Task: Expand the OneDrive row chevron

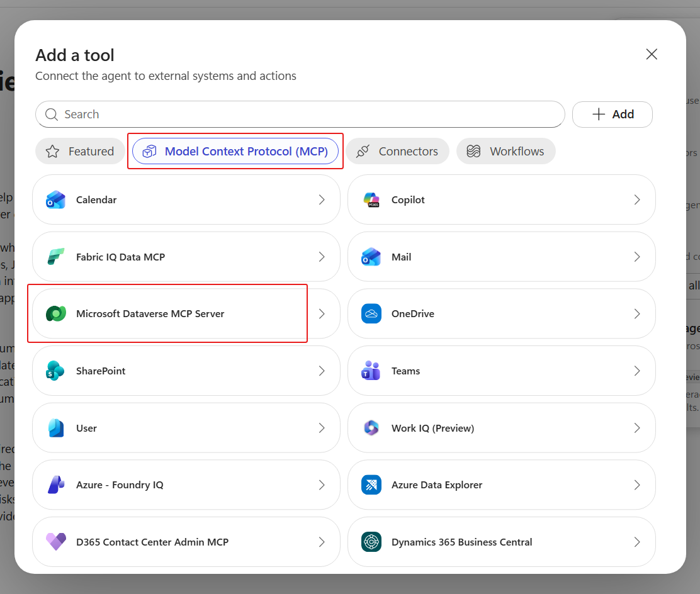Action: tap(637, 314)
